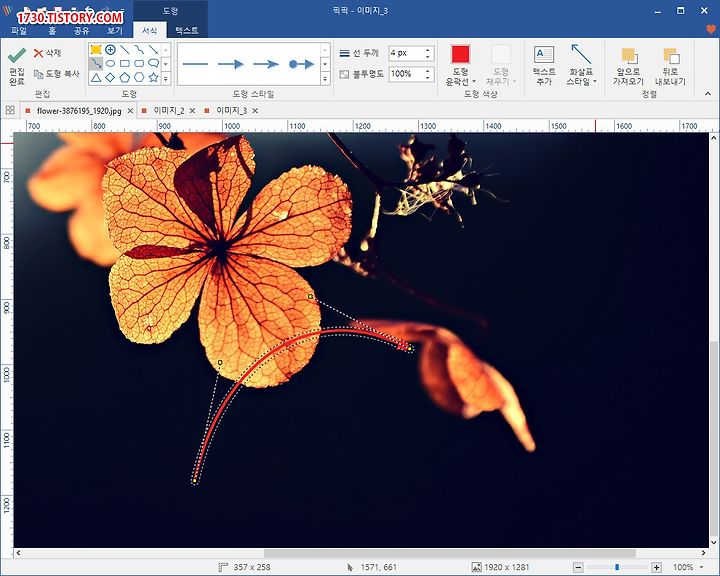Decrease 선 두께 with down spinner

pyautogui.click(x=428, y=57)
